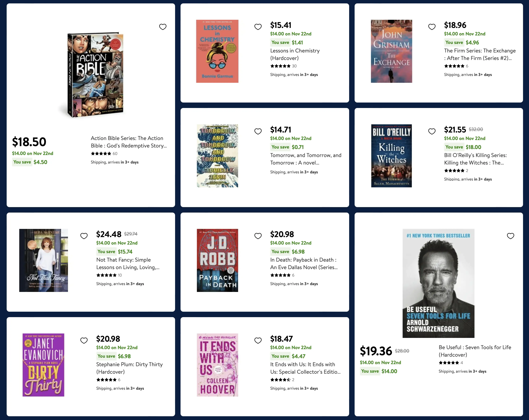529x420 pixels.
Task: Open Killing the Witches star rating reviews
Action: click(456, 170)
